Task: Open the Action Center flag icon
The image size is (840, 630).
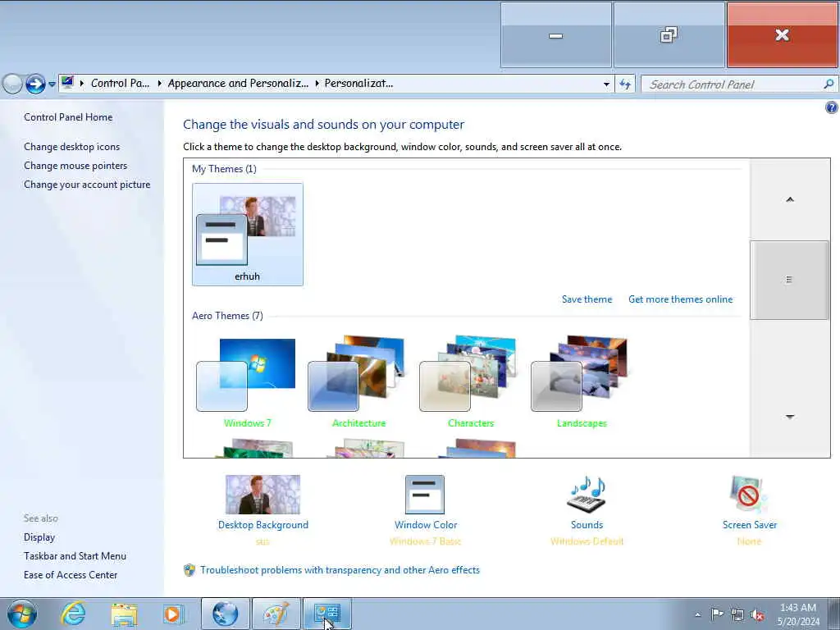Action: click(x=717, y=614)
